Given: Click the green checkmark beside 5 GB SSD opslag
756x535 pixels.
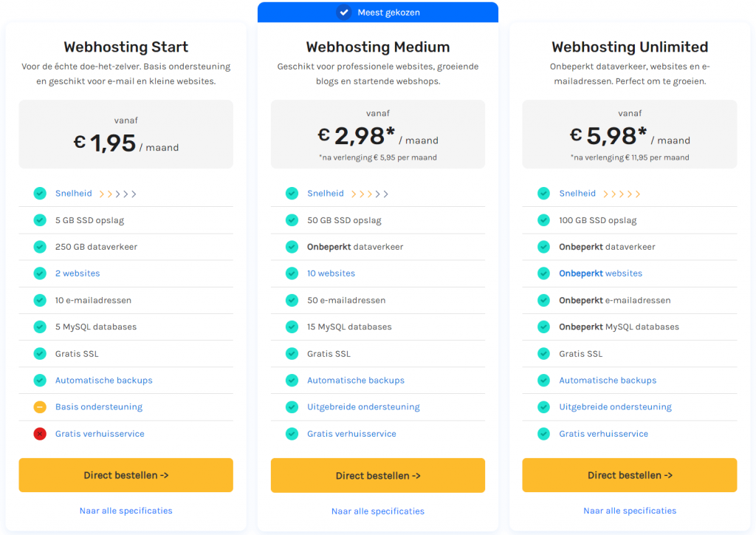Looking at the screenshot, I should (x=40, y=220).
